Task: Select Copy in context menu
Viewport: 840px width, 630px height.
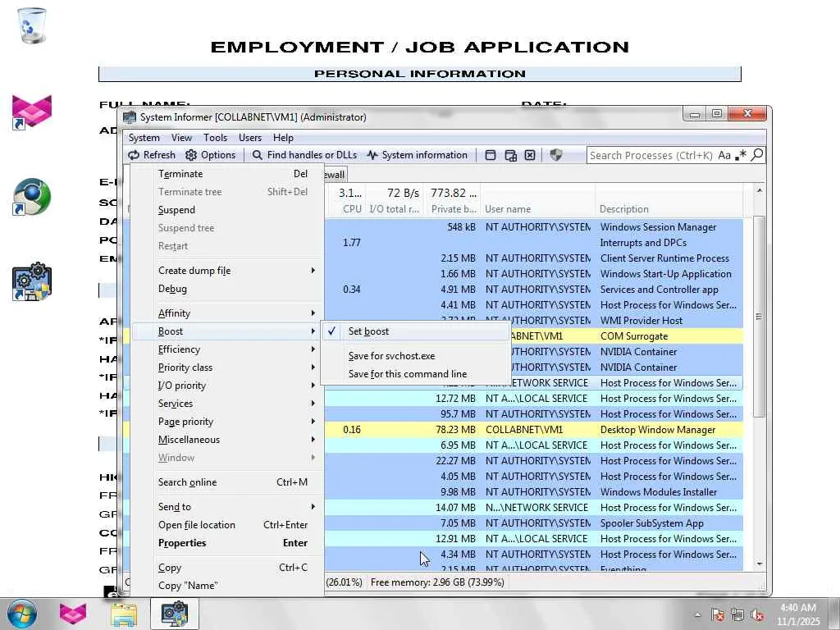Action: point(228,568)
